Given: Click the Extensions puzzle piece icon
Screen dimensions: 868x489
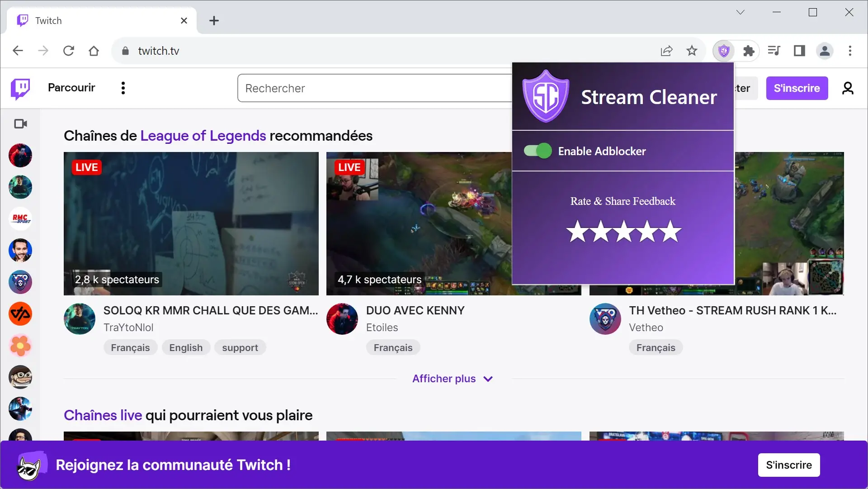Looking at the screenshot, I should tap(749, 51).
